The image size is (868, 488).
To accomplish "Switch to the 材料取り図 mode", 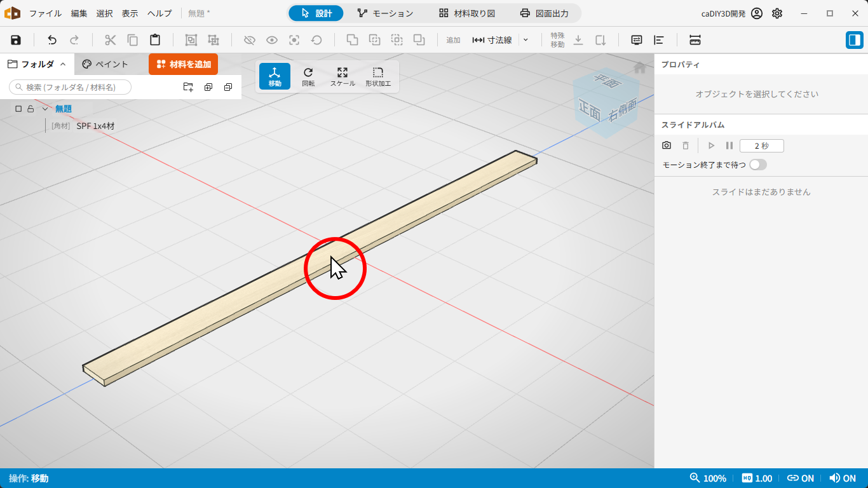I will tap(467, 13).
